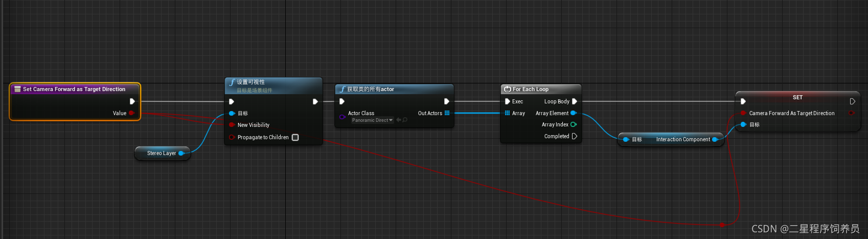The width and height of the screenshot is (868, 239).
Task: Click the Stereo Layer output pin
Action: 181,153
